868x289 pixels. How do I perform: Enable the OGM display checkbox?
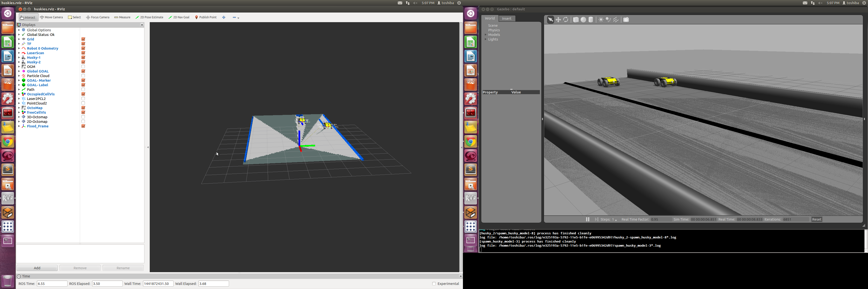coord(83,67)
